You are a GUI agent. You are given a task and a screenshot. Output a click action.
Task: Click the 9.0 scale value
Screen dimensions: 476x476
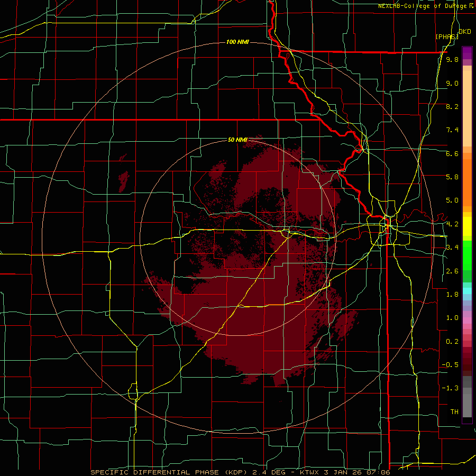(x=452, y=84)
